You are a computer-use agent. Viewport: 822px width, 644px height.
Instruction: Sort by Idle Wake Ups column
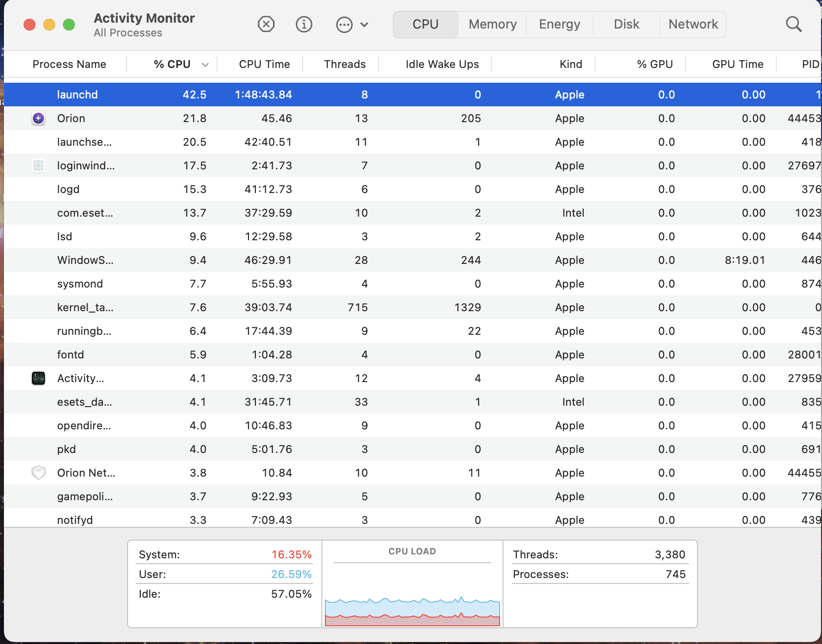(x=442, y=64)
